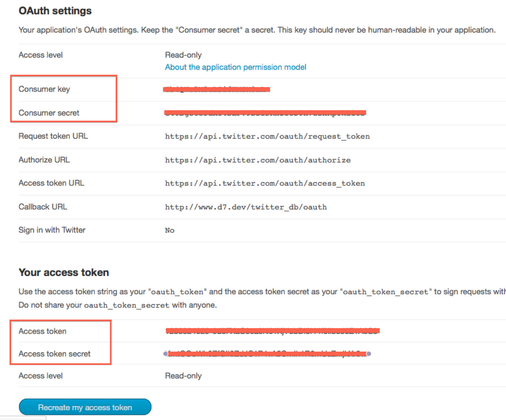Select the Access token URL value
The width and height of the screenshot is (506, 420).
tap(265, 183)
